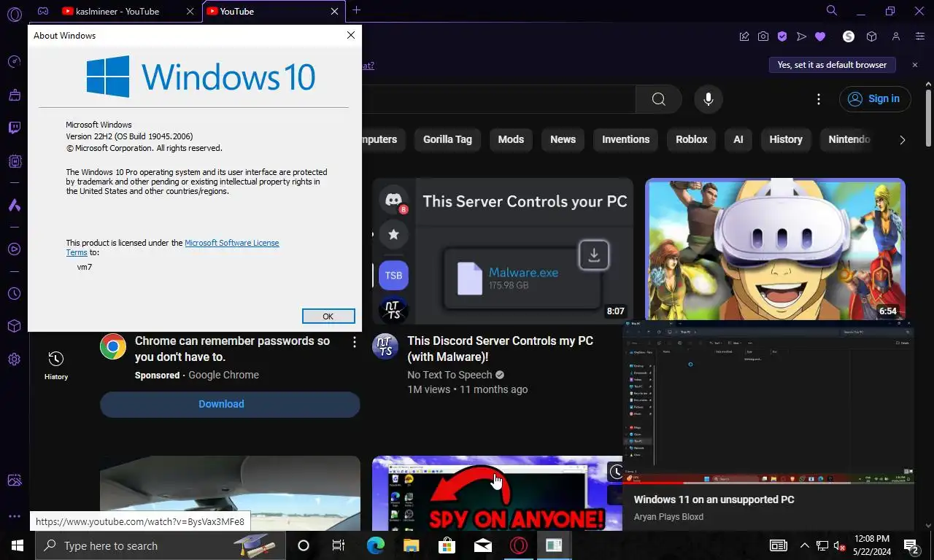This screenshot has height=560, width=934.
Task: Click the purple heart bookmark icon
Action: coord(820,36)
